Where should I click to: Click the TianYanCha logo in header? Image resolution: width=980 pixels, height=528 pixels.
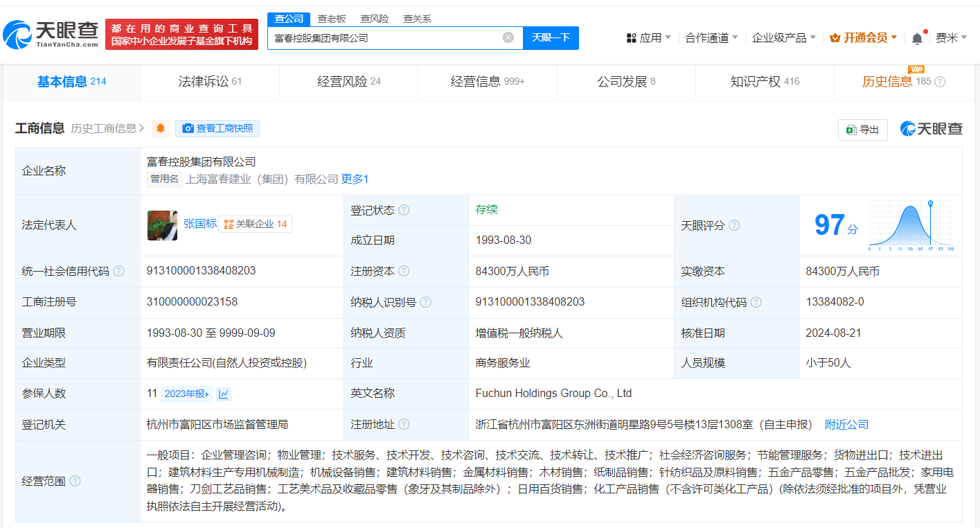51,34
